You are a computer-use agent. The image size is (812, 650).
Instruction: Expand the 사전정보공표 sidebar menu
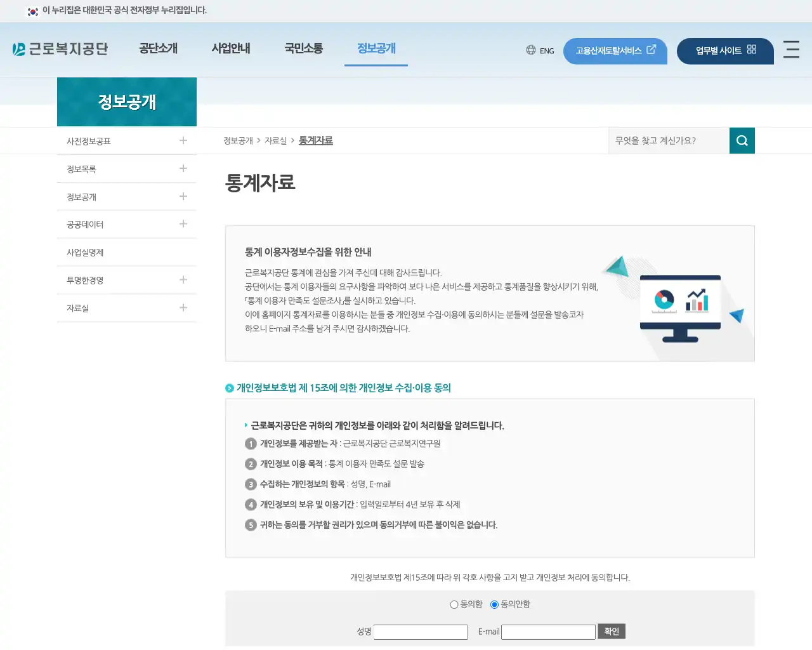pos(183,140)
